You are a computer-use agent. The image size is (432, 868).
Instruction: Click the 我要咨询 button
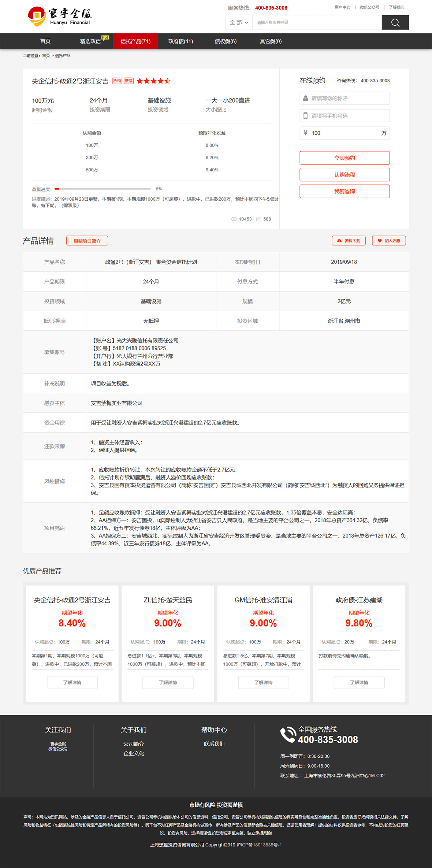click(x=345, y=192)
